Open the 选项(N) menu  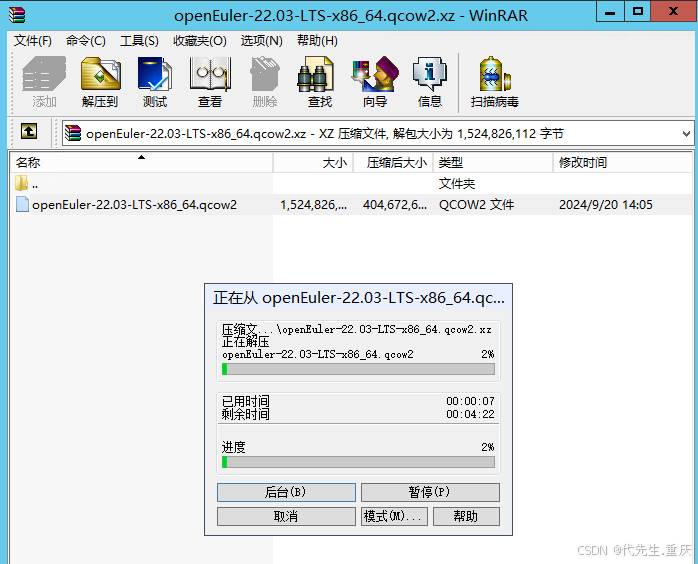262,41
